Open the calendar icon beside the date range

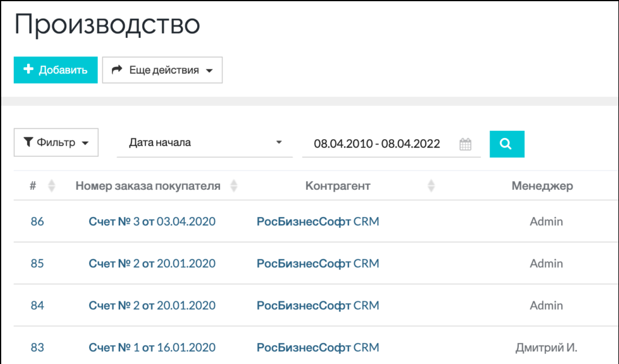[465, 143]
